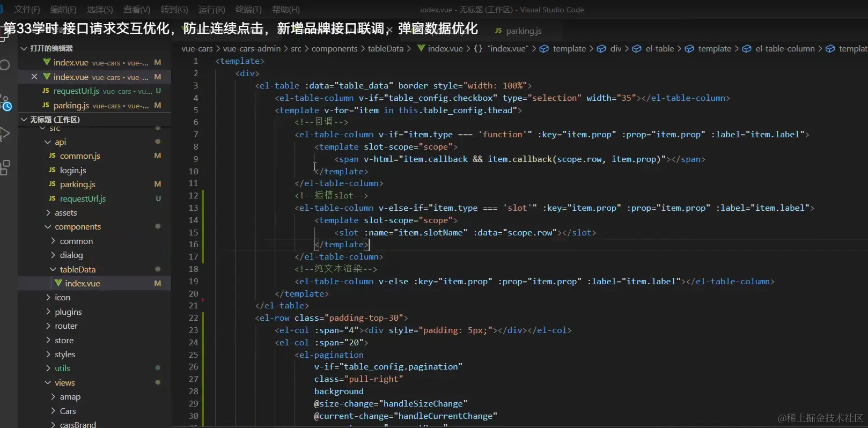The image size is (868, 428).
Task: Open the 查看(V) menu
Action: pos(137,10)
